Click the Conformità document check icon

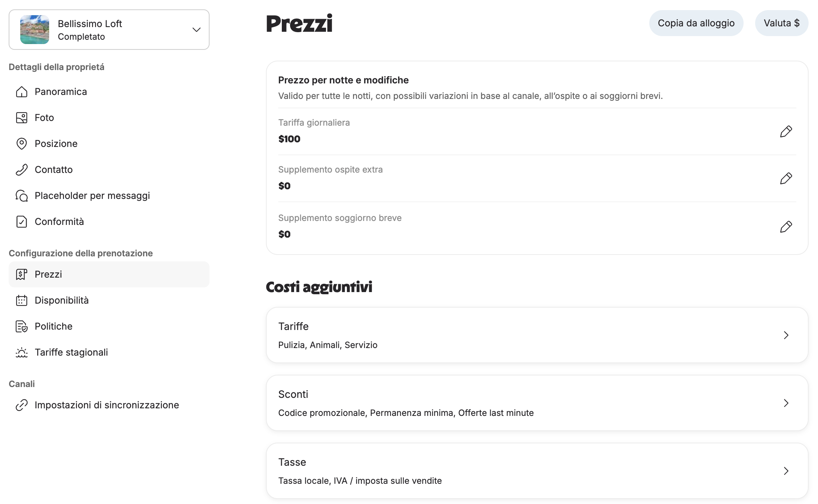(x=22, y=222)
